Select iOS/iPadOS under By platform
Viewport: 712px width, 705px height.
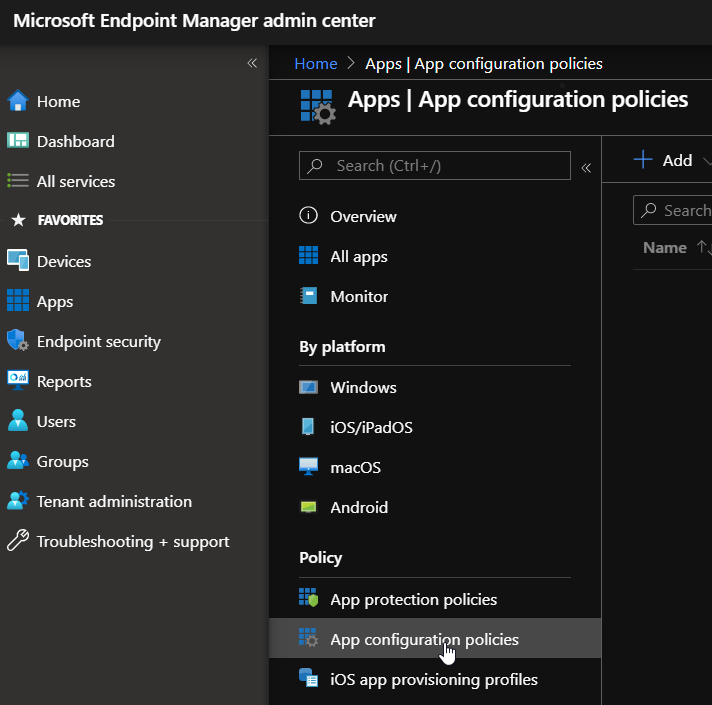(371, 427)
